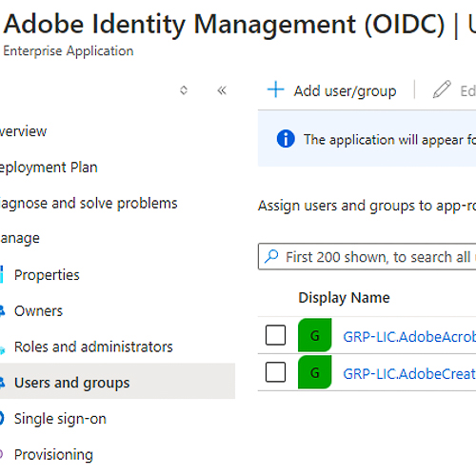Click the pencil Edit icon in the toolbar
Image resolution: width=476 pixels, height=476 pixels.
point(442,89)
